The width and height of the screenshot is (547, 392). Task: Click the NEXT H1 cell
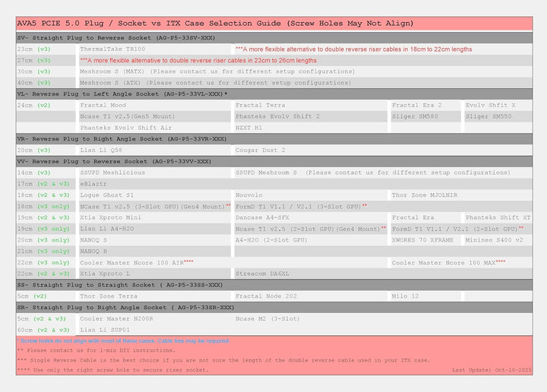click(x=248, y=128)
